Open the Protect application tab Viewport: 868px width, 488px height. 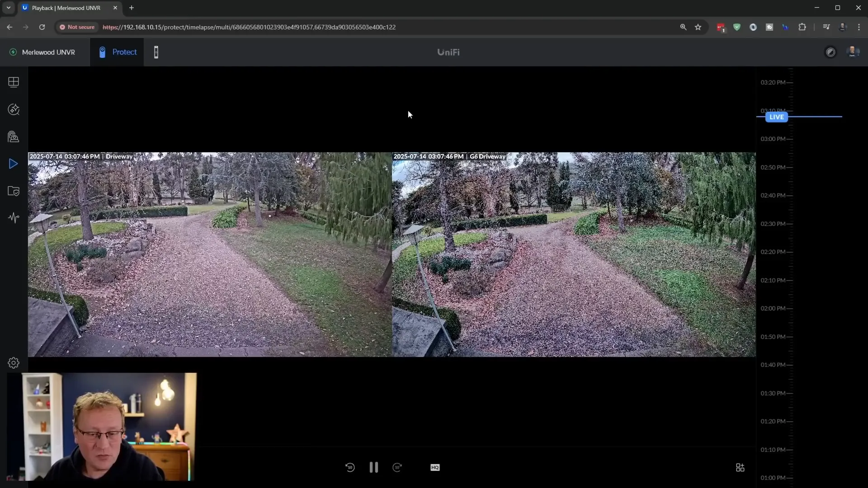click(x=118, y=52)
